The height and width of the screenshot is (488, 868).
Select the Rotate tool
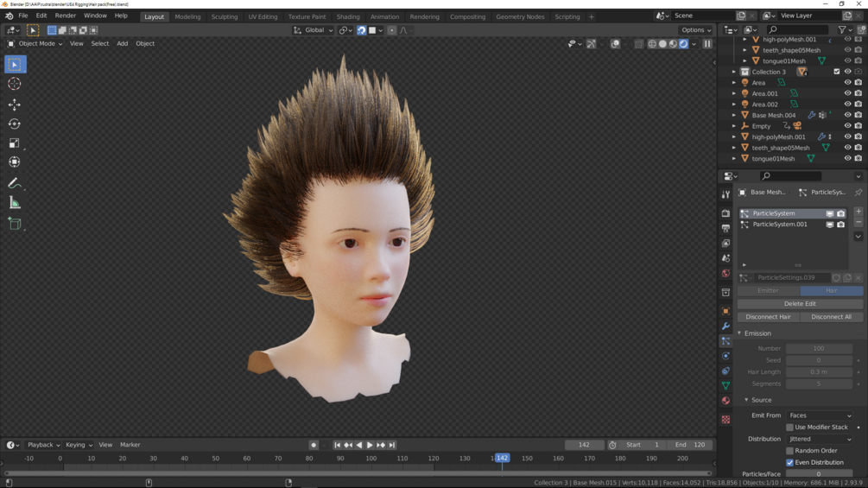pos(15,124)
